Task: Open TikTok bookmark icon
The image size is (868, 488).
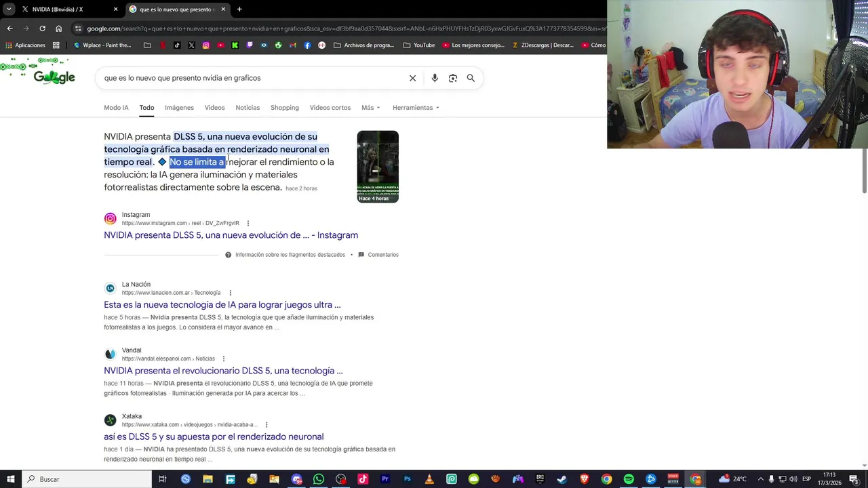Action: (177, 45)
